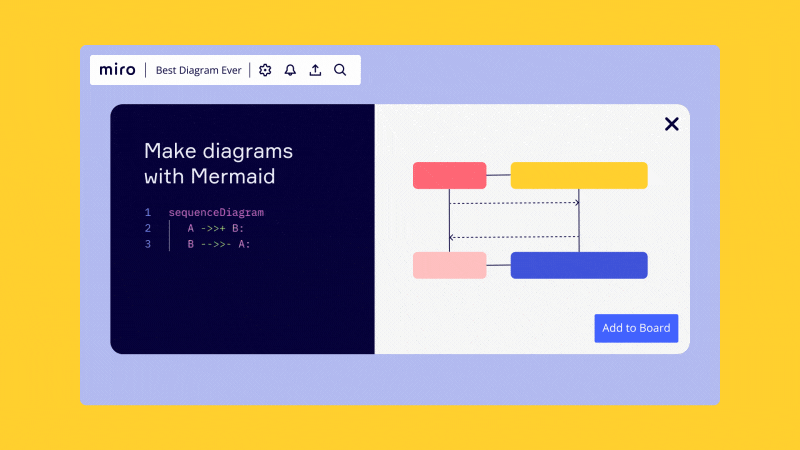800x450 pixels.
Task: Select the yellow diagram block
Action: pyautogui.click(x=579, y=176)
